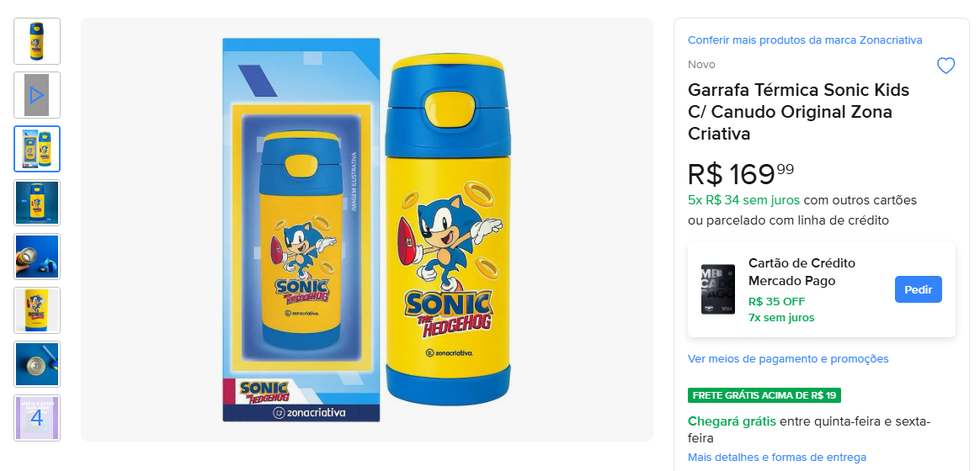Click the R$ 35 OFF discount text

776,301
